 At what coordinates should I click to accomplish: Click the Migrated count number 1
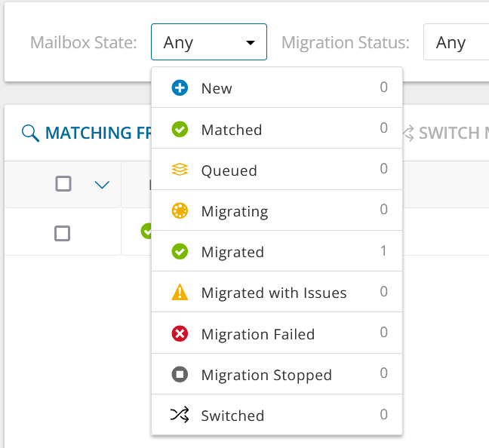[383, 251]
